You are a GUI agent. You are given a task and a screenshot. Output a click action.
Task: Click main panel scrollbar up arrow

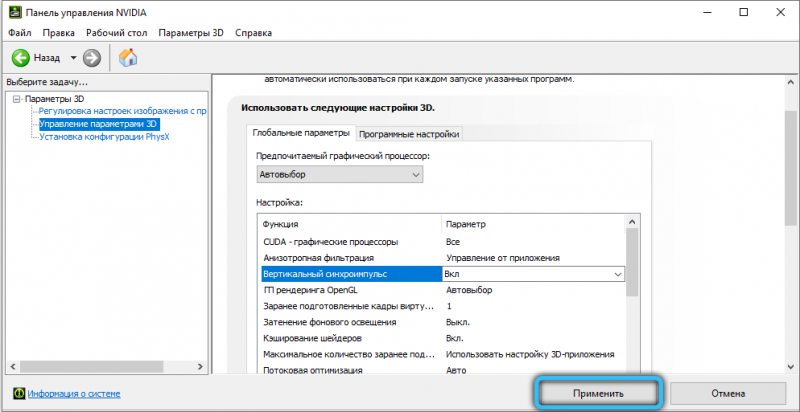[791, 82]
